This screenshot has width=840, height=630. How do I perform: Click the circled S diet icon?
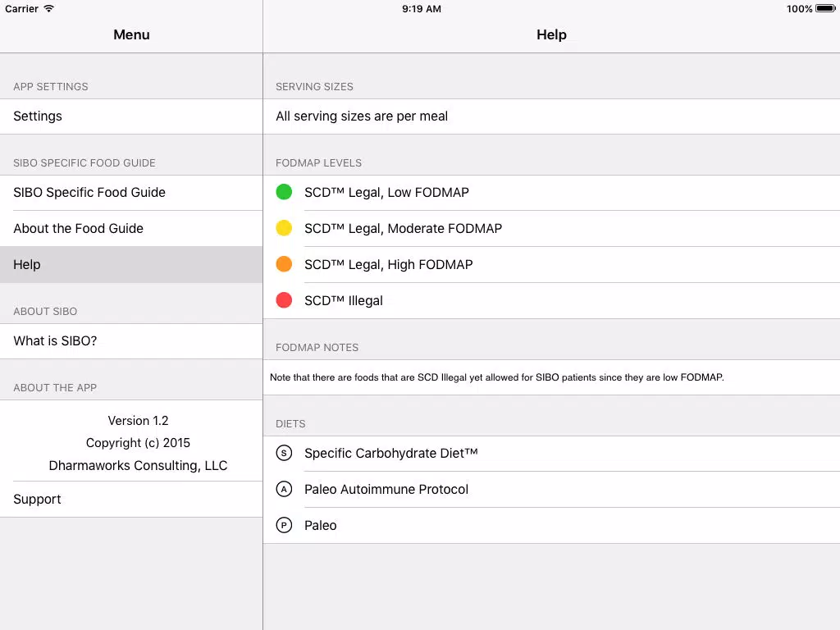coord(284,453)
